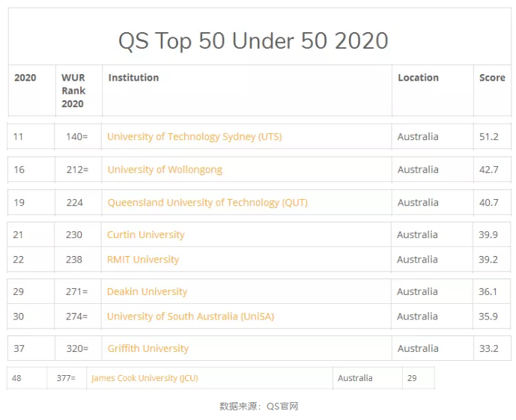Click the Location column header

(418, 78)
